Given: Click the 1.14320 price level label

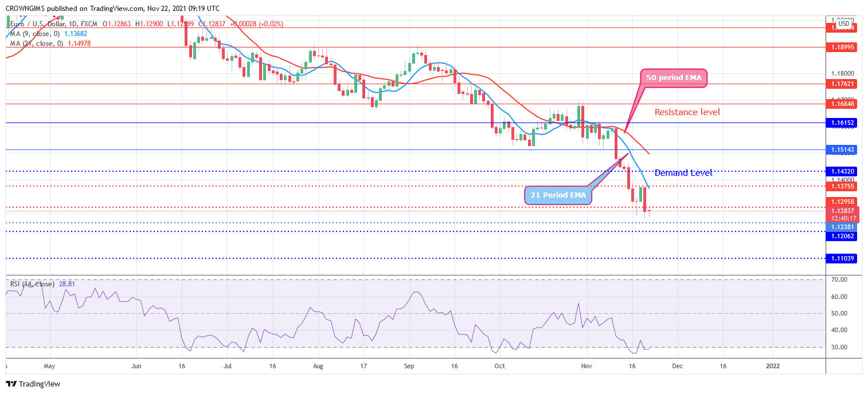Looking at the screenshot, I should coord(841,171).
